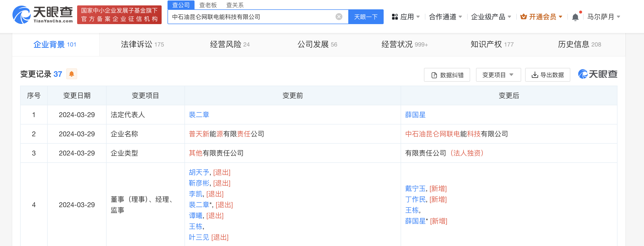This screenshot has height=246, width=644.
Task: Open the 变更项目 dropdown
Action: coord(498,74)
